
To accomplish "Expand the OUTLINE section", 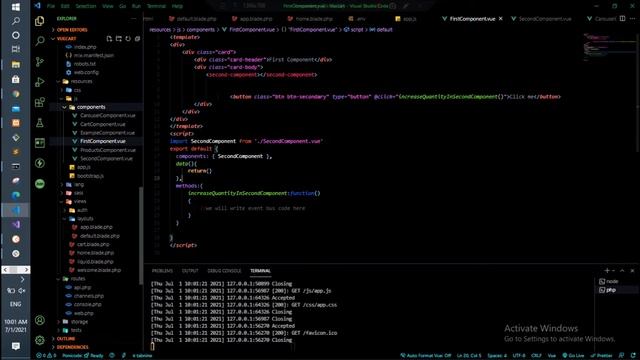I will pos(66,339).
